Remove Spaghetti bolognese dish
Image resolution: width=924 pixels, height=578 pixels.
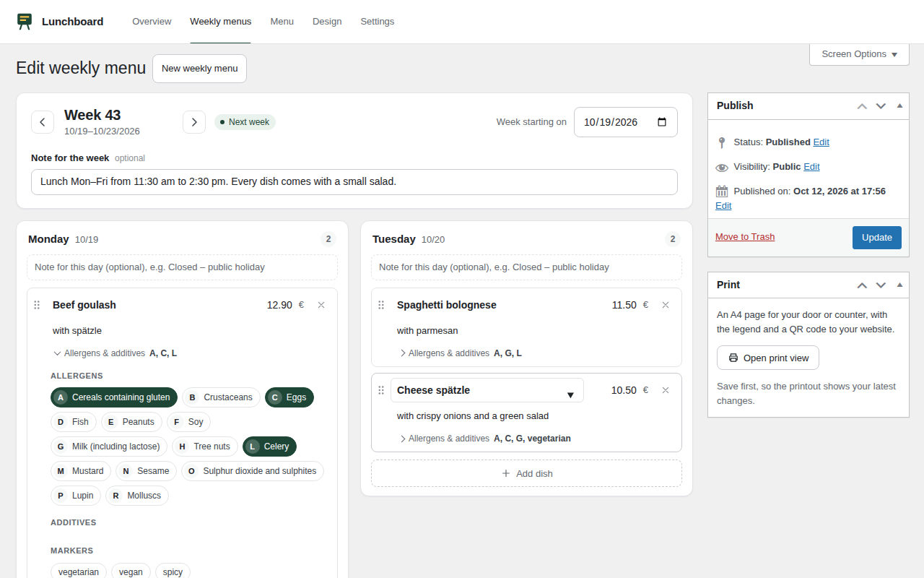point(666,305)
